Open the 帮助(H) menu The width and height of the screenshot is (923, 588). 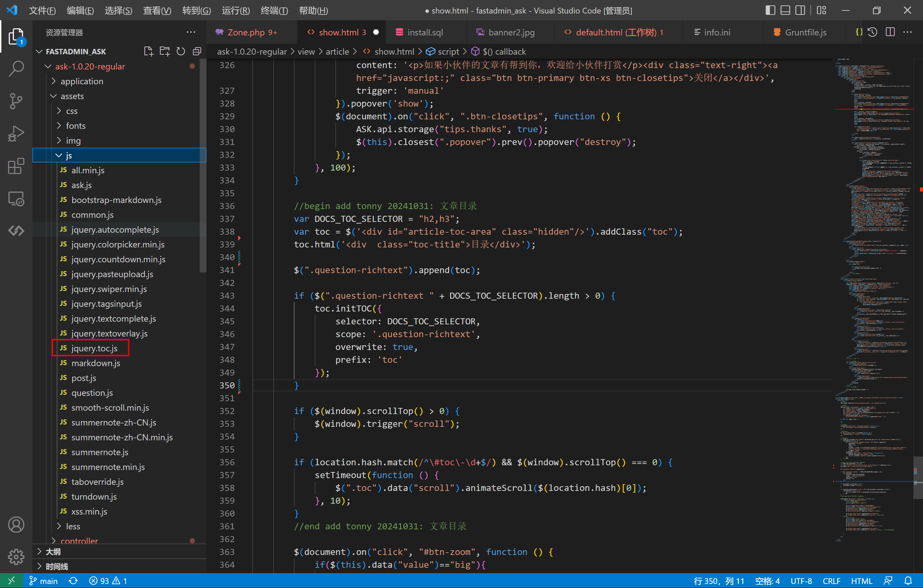313,10
